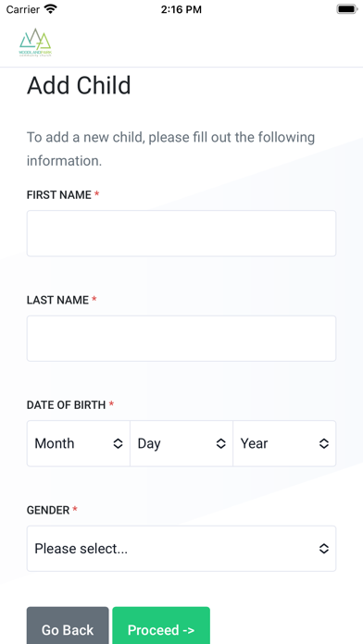Tap the Wi-Fi status icon
This screenshot has width=363, height=644.
click(x=51, y=9)
